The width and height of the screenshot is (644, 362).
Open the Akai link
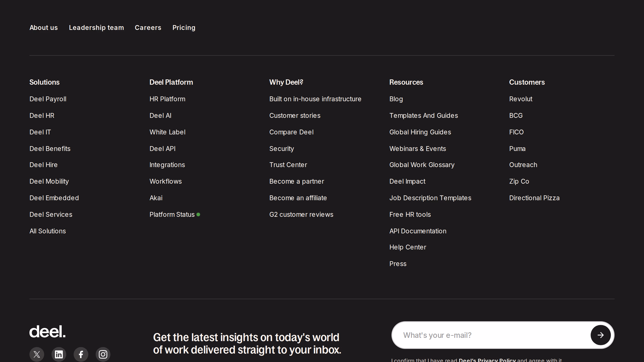[x=156, y=198]
